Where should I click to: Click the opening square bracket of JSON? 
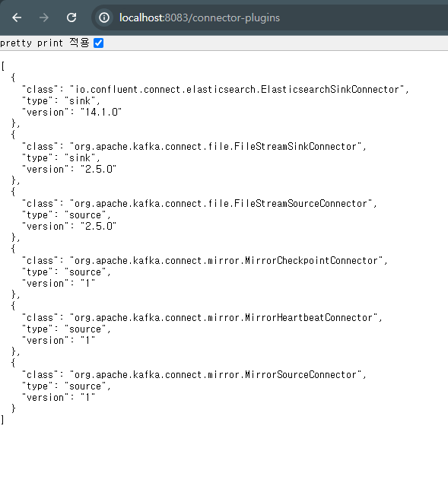coord(3,66)
